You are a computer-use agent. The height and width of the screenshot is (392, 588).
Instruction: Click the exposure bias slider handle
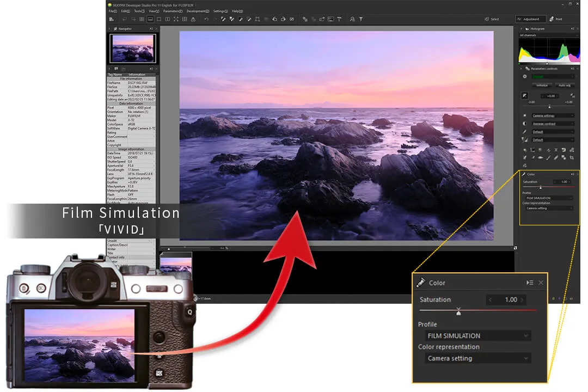549,107
